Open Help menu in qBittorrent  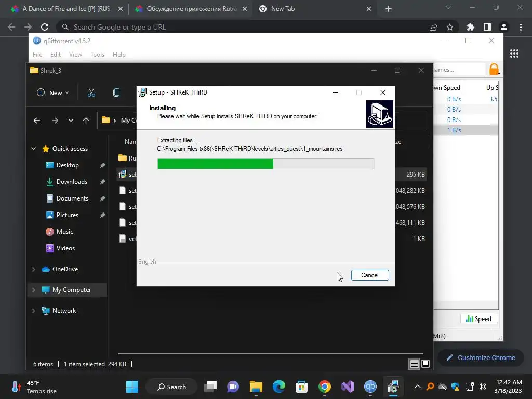[119, 55]
